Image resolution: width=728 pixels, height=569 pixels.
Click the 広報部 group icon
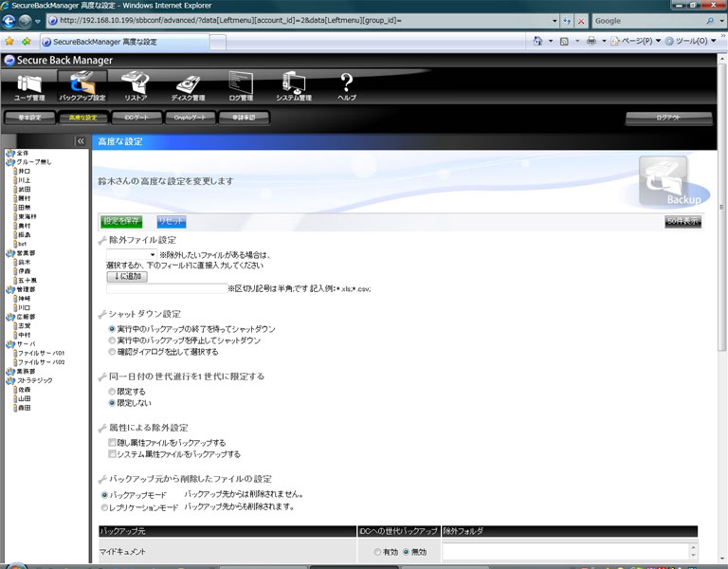coord(9,317)
